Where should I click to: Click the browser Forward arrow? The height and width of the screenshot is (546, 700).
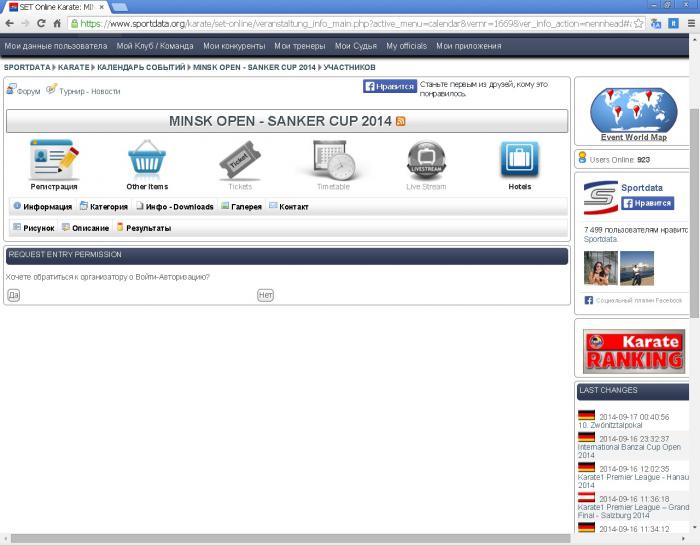[25, 23]
